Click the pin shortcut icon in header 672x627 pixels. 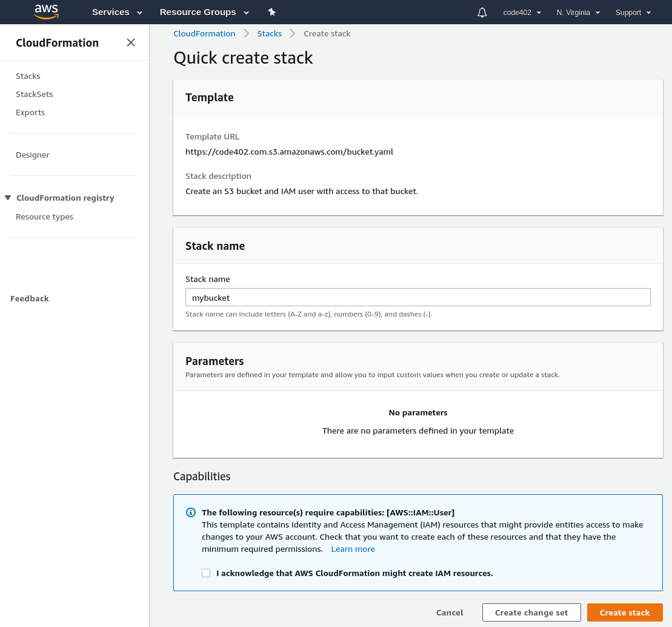[x=271, y=12]
